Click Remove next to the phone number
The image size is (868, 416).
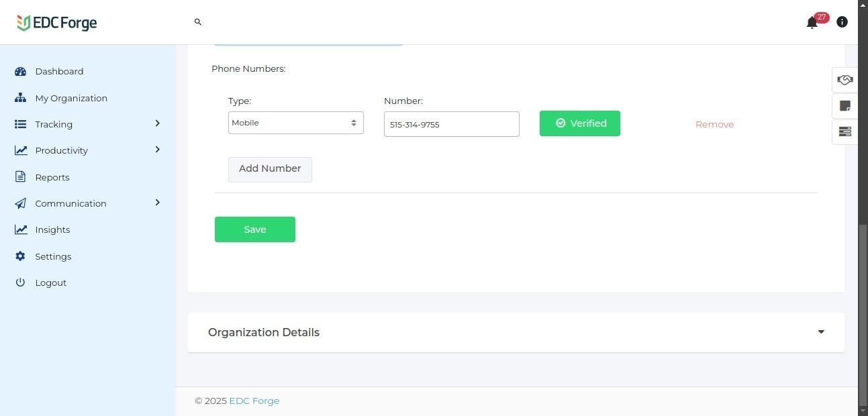pyautogui.click(x=714, y=124)
